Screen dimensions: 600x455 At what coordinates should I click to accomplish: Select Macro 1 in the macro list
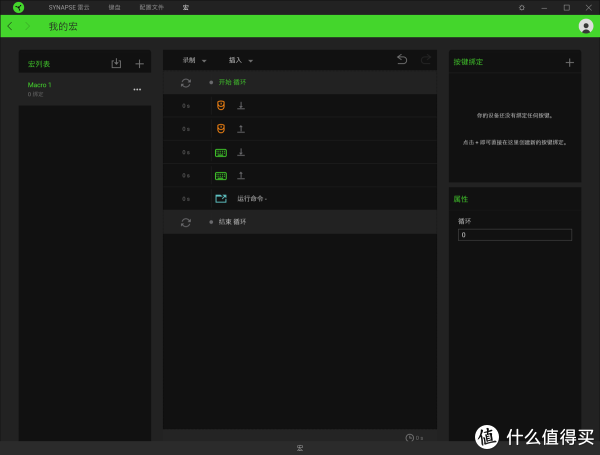(x=60, y=88)
